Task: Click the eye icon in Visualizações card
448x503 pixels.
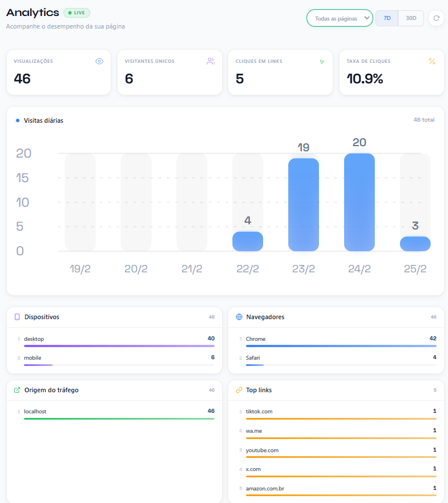Action: [99, 61]
